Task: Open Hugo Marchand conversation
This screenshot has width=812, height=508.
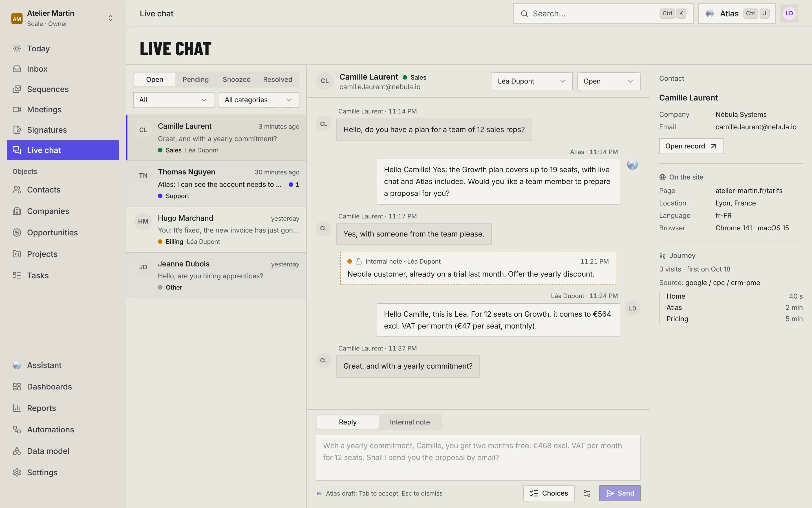Action: coord(217,230)
